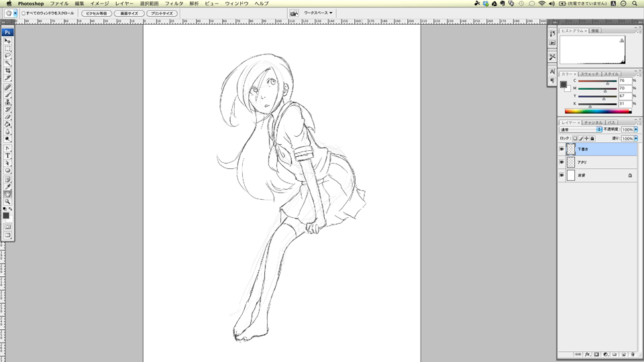Click the 画面サイズ button
This screenshot has width=644, height=362.
click(x=129, y=13)
